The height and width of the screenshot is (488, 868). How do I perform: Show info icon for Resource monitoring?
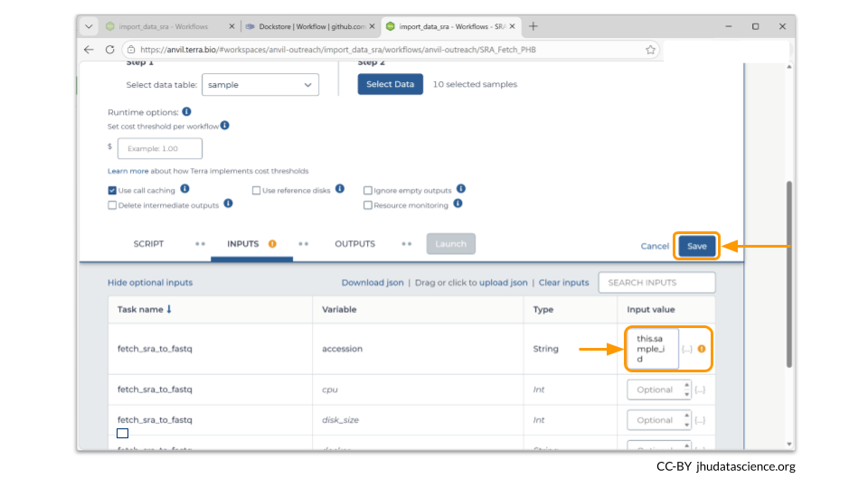(458, 204)
